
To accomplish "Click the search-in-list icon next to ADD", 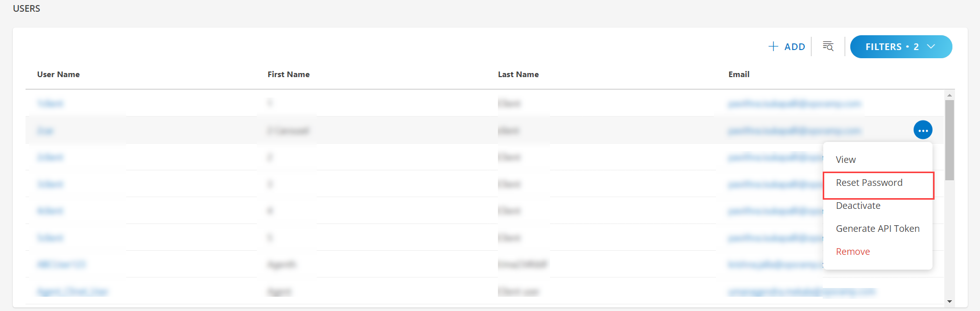I will (x=827, y=46).
